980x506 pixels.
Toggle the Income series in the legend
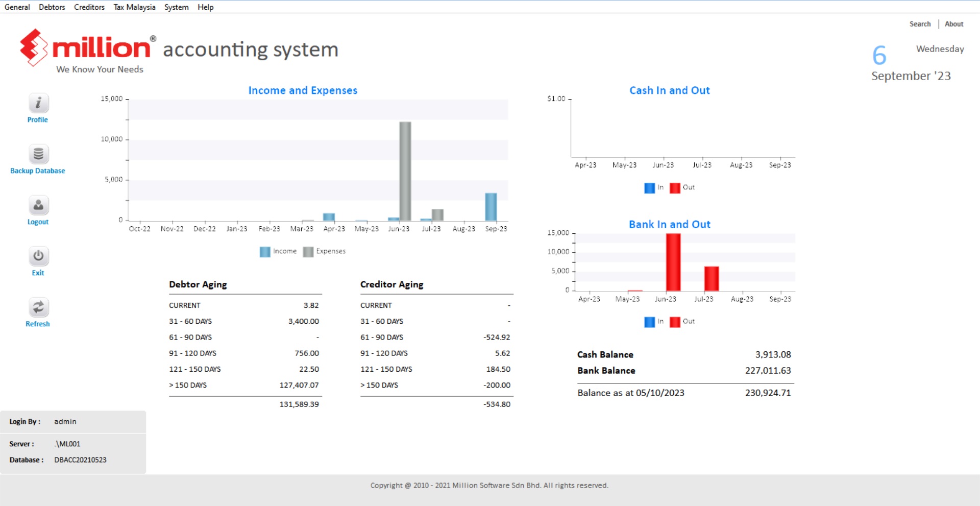click(279, 251)
